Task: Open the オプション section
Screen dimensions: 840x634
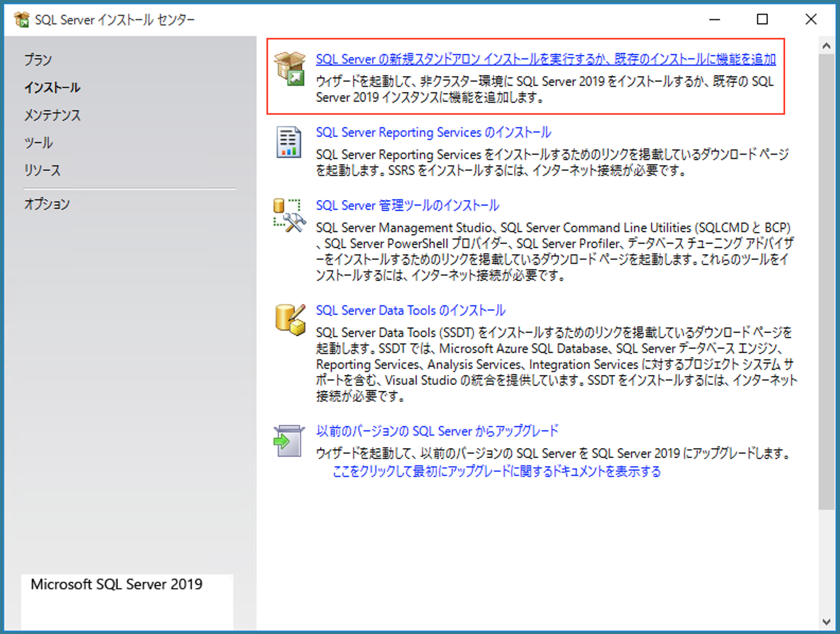Action: pyautogui.click(x=47, y=204)
